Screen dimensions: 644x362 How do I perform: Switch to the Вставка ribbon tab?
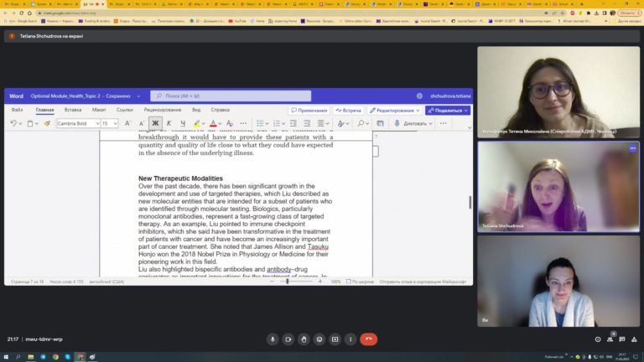pos(73,110)
